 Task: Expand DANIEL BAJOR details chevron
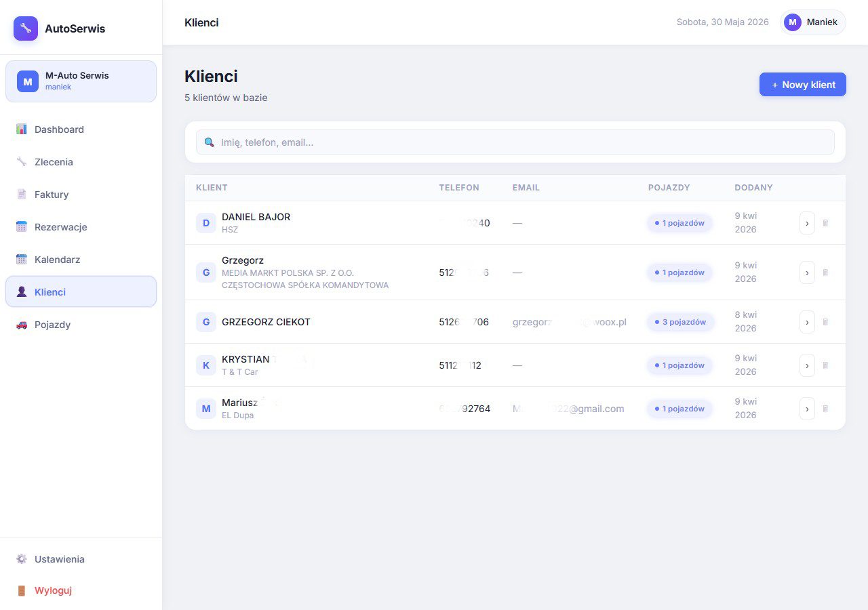tap(807, 223)
